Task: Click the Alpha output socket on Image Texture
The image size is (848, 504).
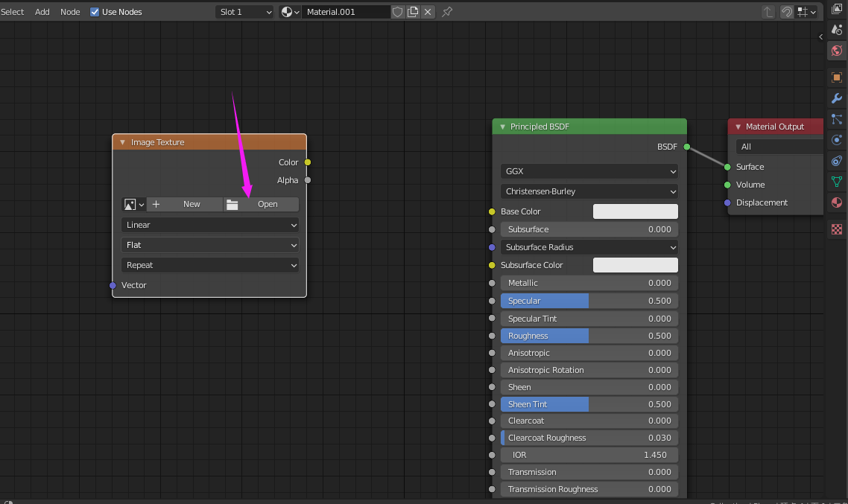Action: (x=308, y=180)
